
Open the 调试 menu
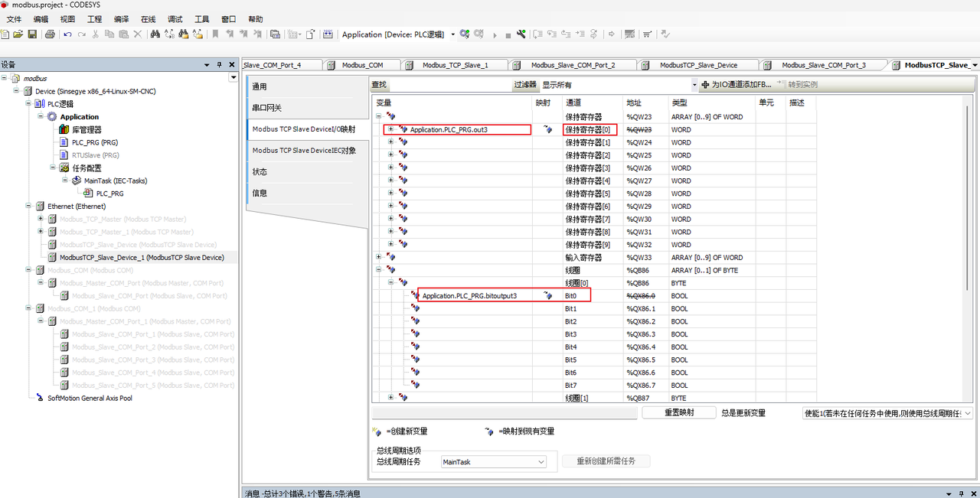(x=175, y=19)
